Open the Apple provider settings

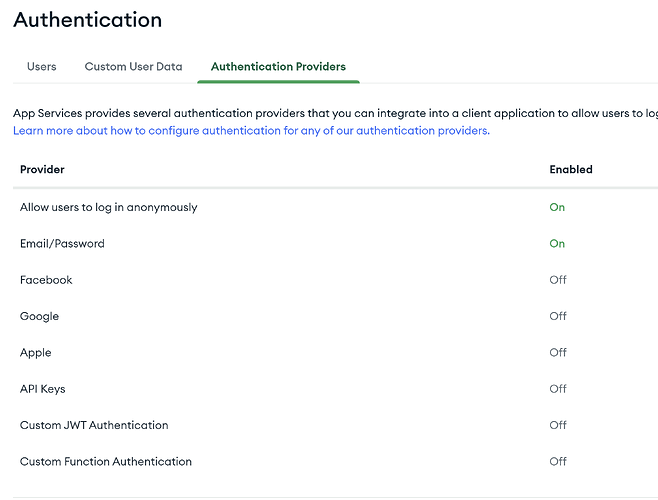36,353
